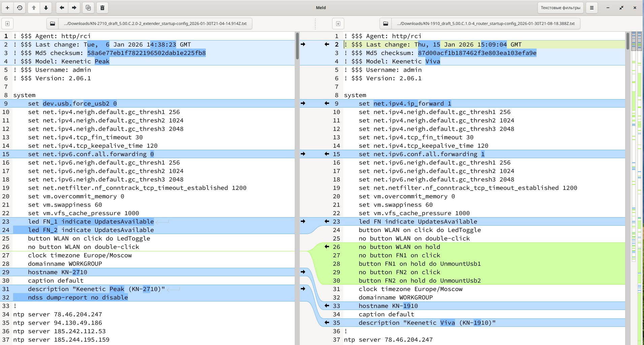
Task: Click the delete change trash icon
Action: [102, 8]
